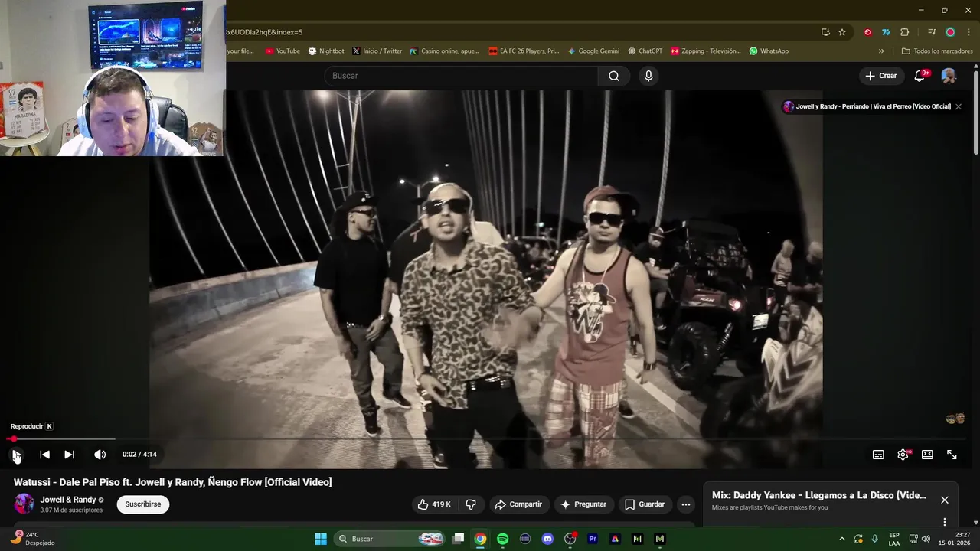Open the ChatGPT bookmark
Image resolution: width=980 pixels, height=551 pixels.
pyautogui.click(x=645, y=51)
